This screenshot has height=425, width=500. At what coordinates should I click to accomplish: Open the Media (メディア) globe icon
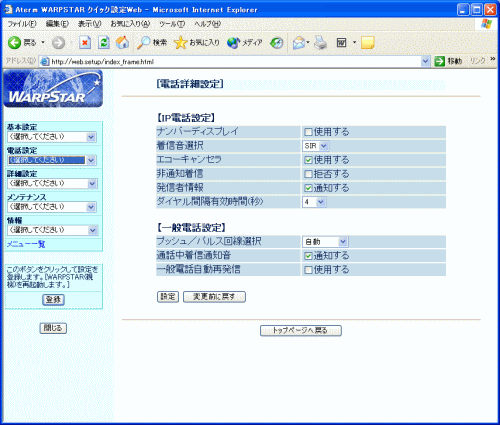[x=233, y=43]
